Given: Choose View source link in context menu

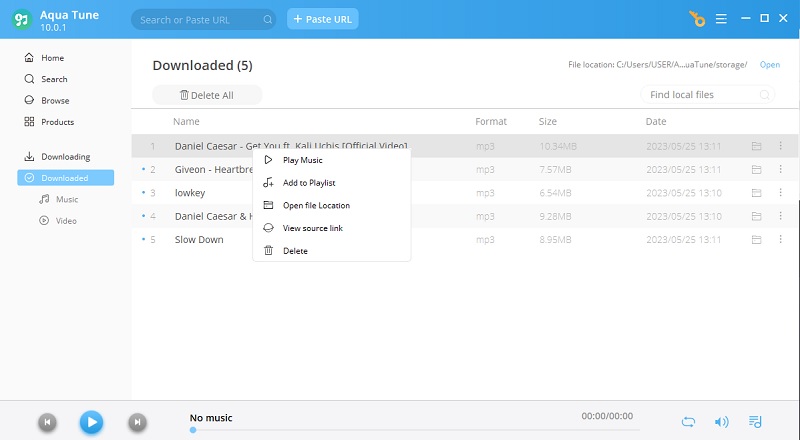Looking at the screenshot, I should point(313,228).
